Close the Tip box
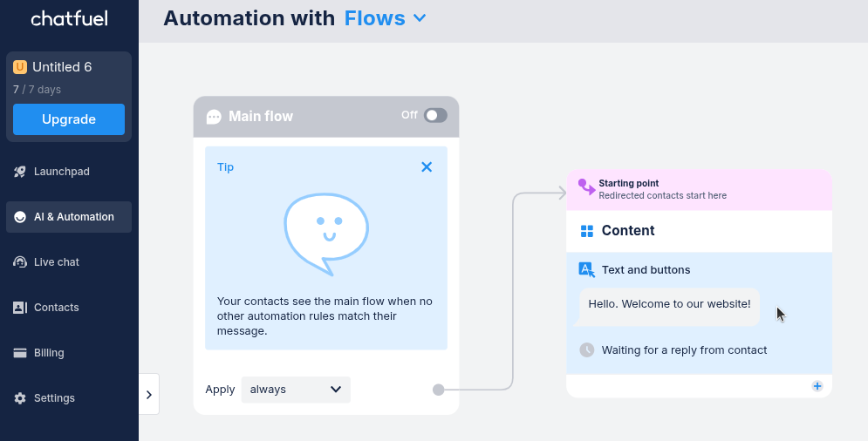 [x=427, y=166]
